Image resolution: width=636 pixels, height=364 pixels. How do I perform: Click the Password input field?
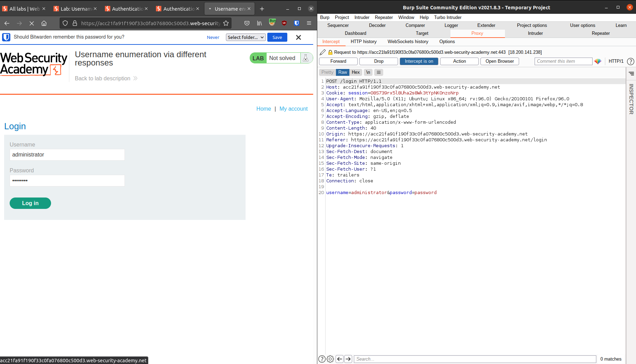point(67,180)
